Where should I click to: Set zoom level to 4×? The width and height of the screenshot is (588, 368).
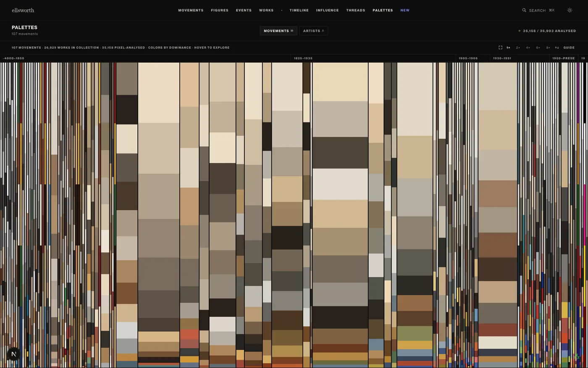pyautogui.click(x=528, y=48)
